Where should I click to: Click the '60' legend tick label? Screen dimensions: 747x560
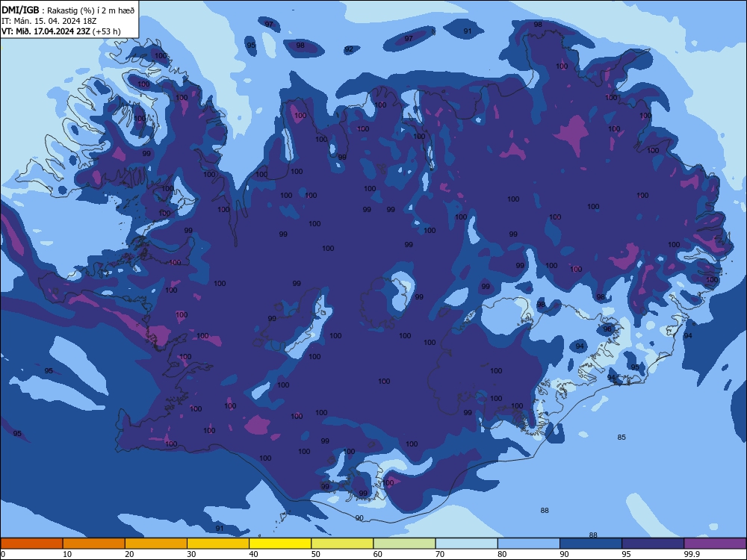(x=378, y=554)
